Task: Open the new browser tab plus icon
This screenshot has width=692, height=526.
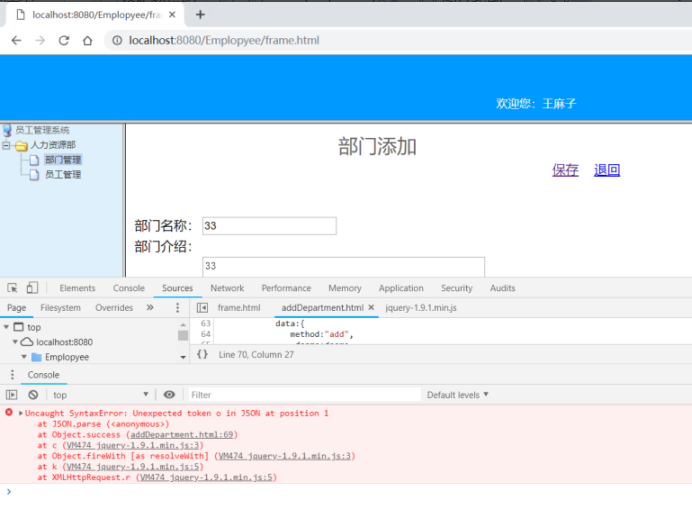Action: (x=200, y=15)
